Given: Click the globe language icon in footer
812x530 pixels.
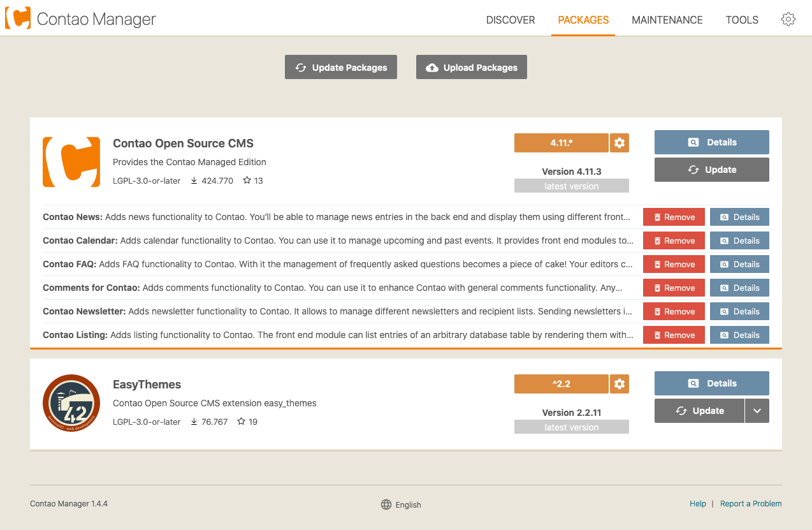Looking at the screenshot, I should coord(386,504).
